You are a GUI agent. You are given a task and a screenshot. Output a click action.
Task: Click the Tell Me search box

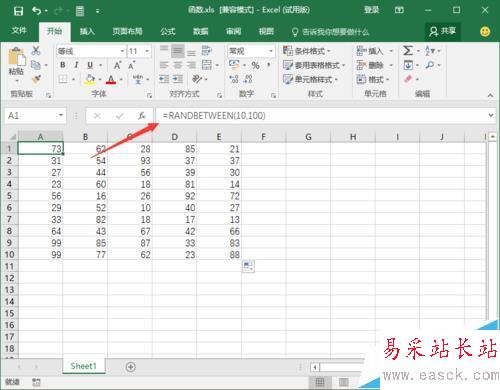(331, 32)
